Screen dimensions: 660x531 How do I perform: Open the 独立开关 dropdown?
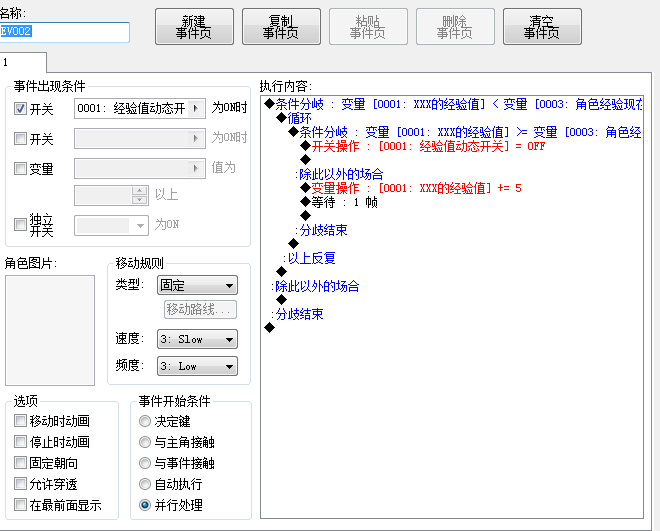pos(111,226)
